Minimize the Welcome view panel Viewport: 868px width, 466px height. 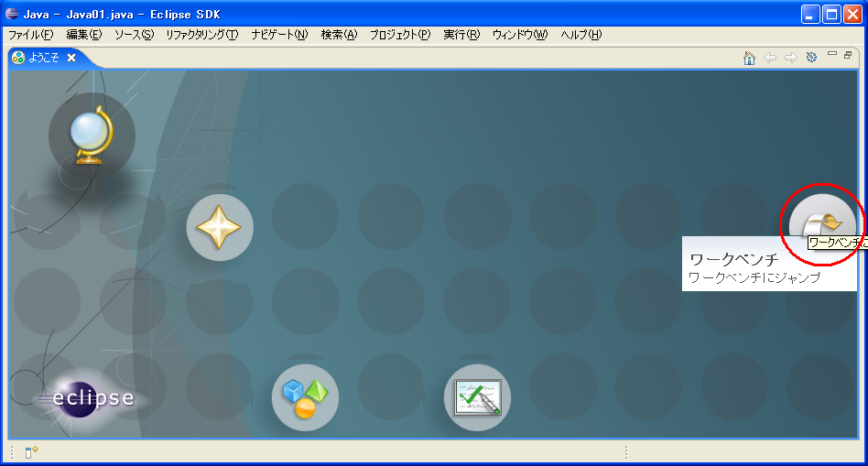coord(831,54)
